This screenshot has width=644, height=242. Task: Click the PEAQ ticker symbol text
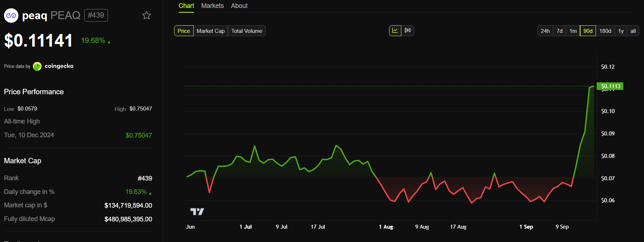pos(65,16)
